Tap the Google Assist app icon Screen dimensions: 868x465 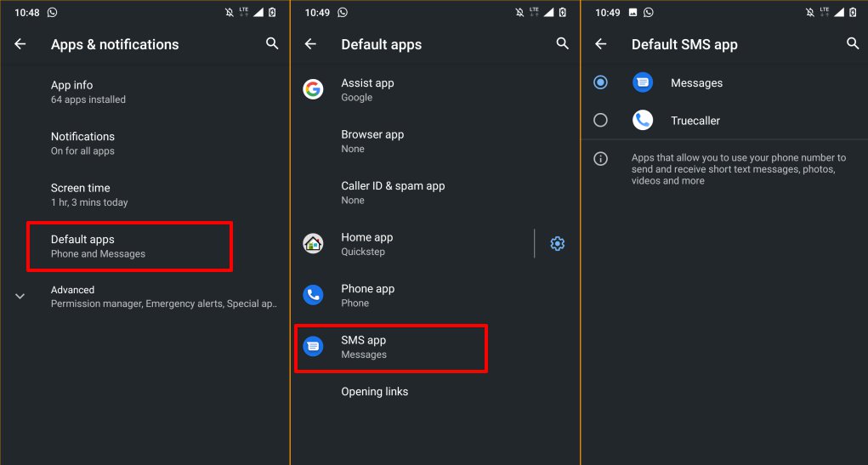point(313,89)
